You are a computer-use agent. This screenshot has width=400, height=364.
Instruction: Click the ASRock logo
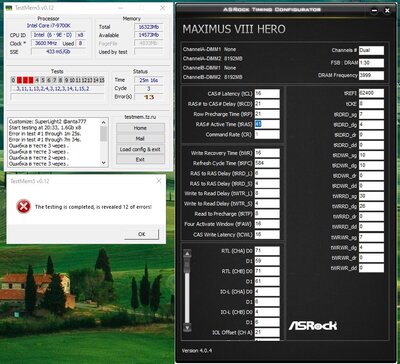click(313, 326)
